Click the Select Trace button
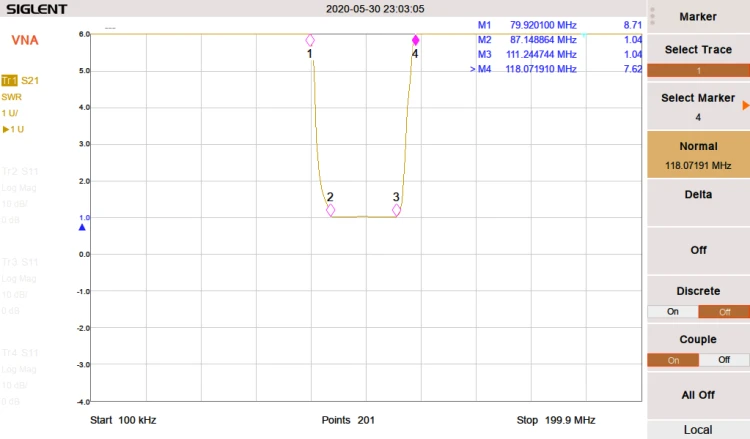The width and height of the screenshot is (750, 439). 698,49
